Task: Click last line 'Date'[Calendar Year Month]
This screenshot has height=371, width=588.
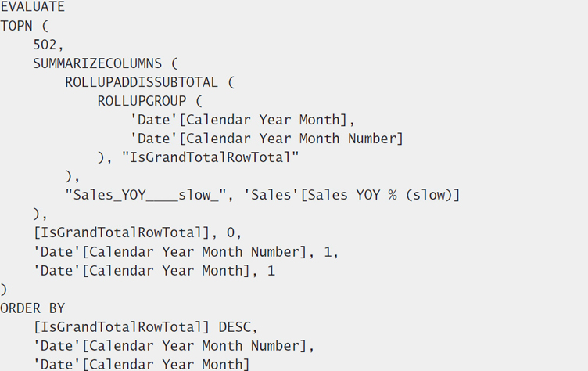Action: tap(142, 364)
